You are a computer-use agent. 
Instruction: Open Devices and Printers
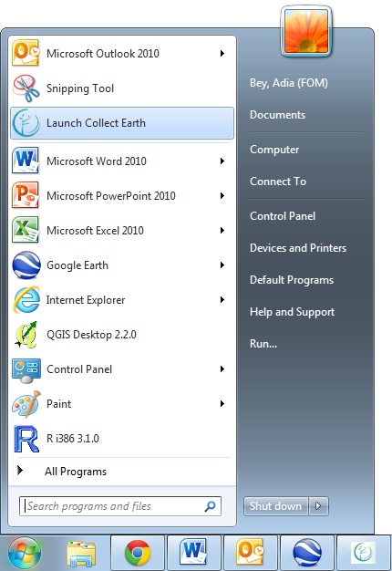click(x=298, y=248)
